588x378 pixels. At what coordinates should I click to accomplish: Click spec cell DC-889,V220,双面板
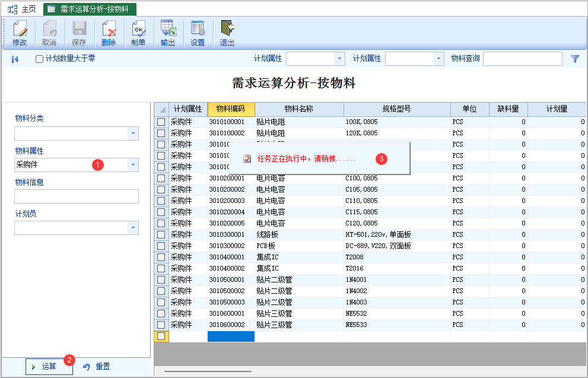point(397,246)
